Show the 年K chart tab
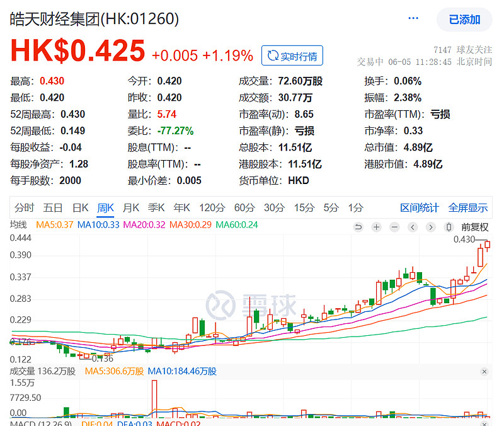 181,208
